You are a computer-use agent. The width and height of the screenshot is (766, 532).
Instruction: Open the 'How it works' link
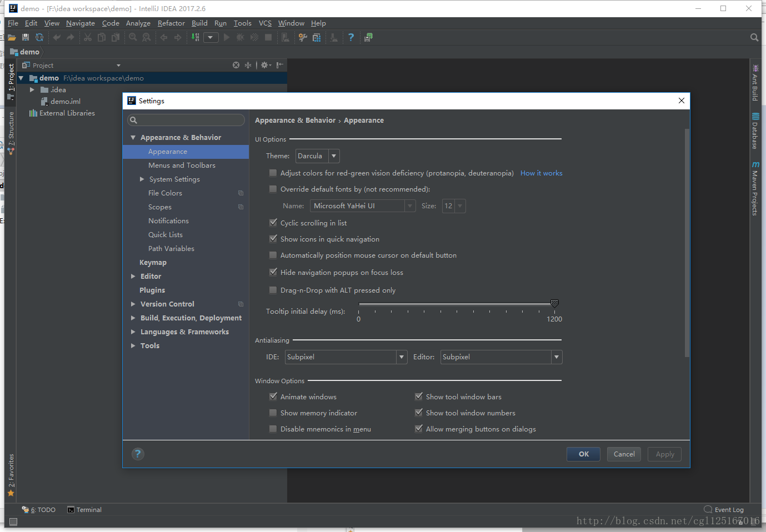(542, 173)
